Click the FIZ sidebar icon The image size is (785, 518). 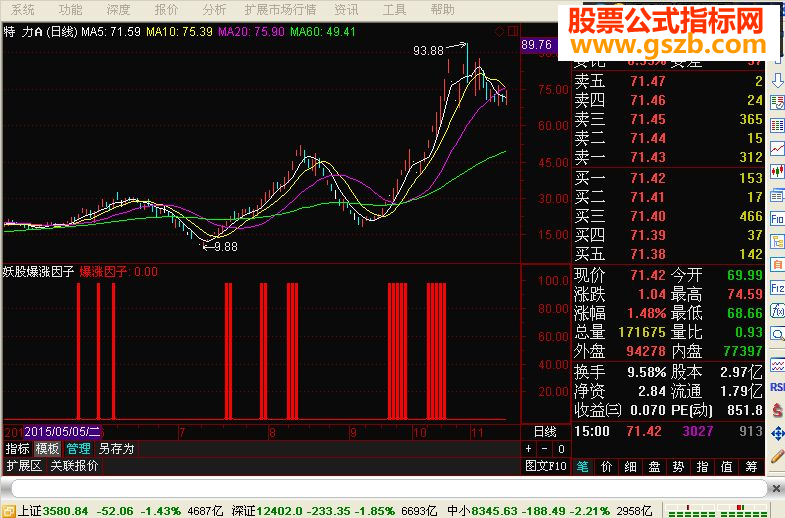pyautogui.click(x=777, y=288)
